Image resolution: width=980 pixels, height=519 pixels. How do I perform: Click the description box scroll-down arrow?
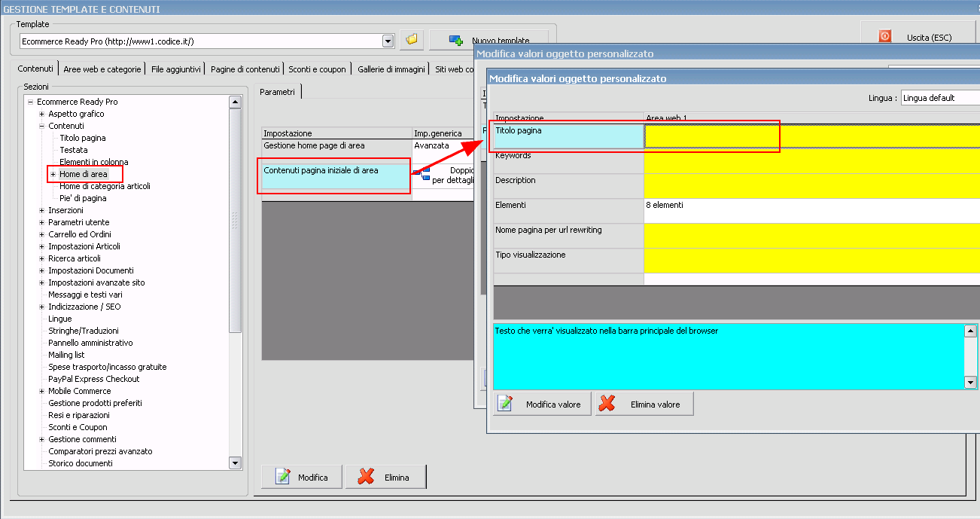point(970,383)
